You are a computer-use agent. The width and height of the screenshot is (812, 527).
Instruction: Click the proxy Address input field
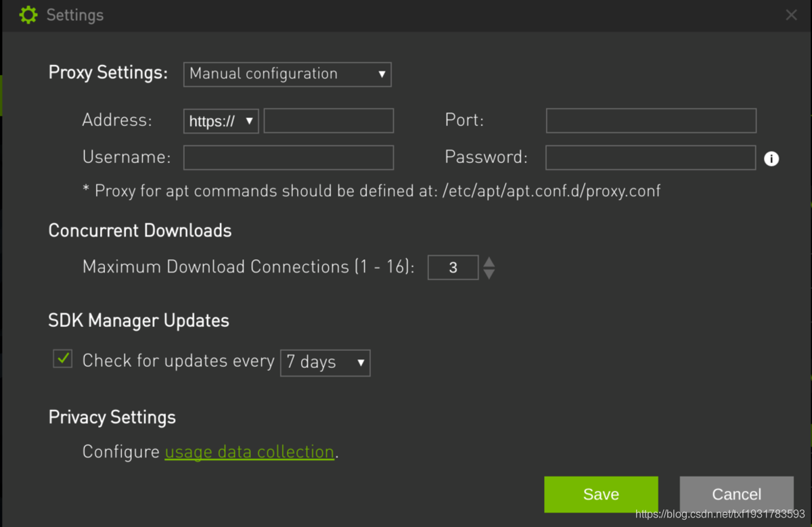click(329, 120)
